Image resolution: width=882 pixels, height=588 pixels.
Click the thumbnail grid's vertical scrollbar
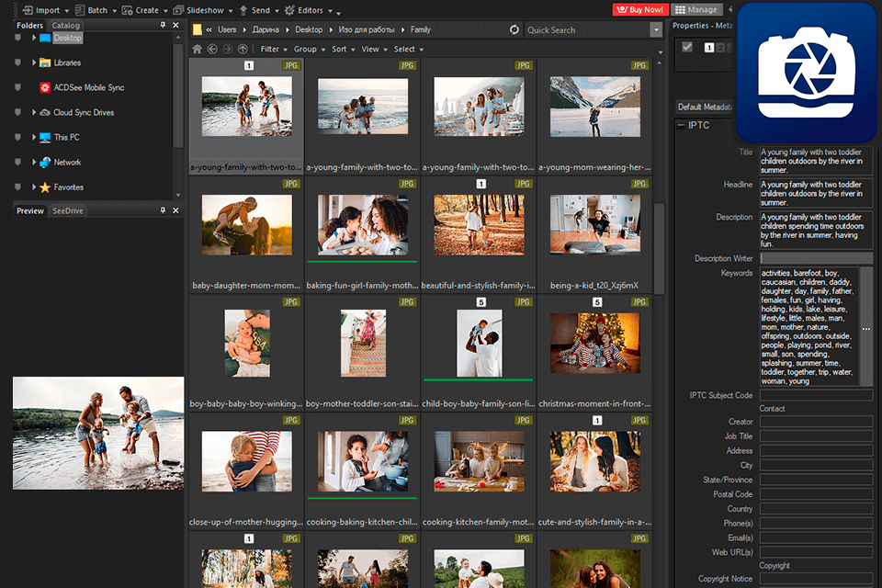point(658,248)
